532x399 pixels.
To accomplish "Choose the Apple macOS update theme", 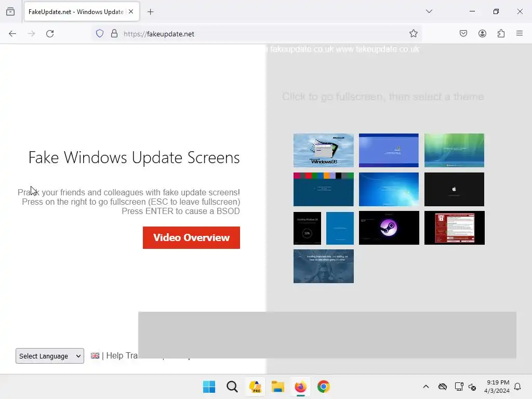I will coord(454,189).
